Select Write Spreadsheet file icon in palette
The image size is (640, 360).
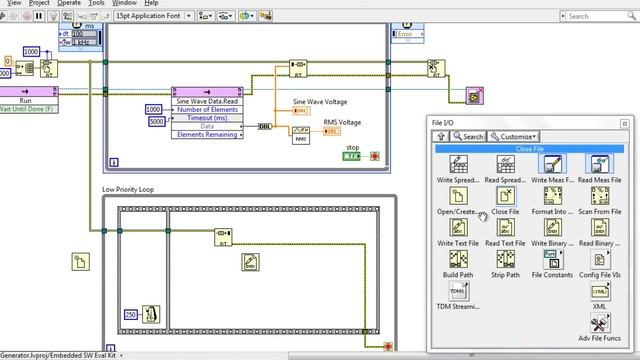click(x=458, y=164)
